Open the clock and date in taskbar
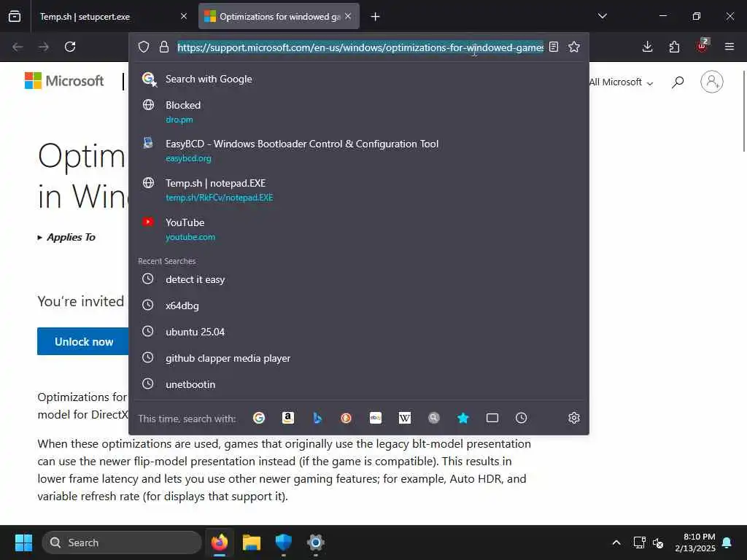The image size is (747, 560). click(x=695, y=542)
